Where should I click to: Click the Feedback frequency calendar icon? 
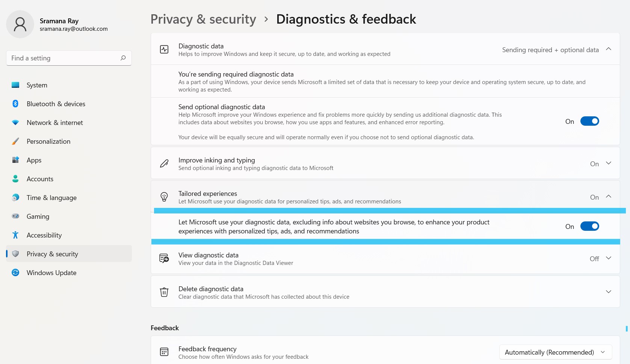(164, 352)
